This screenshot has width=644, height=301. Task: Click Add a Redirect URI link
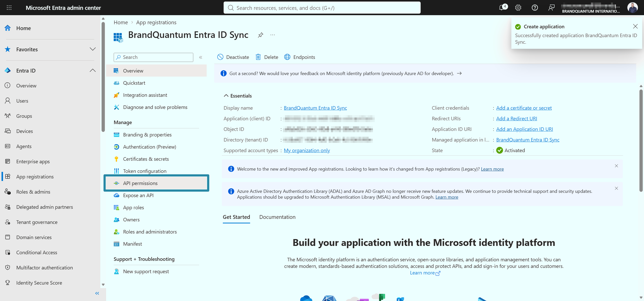[x=516, y=119]
